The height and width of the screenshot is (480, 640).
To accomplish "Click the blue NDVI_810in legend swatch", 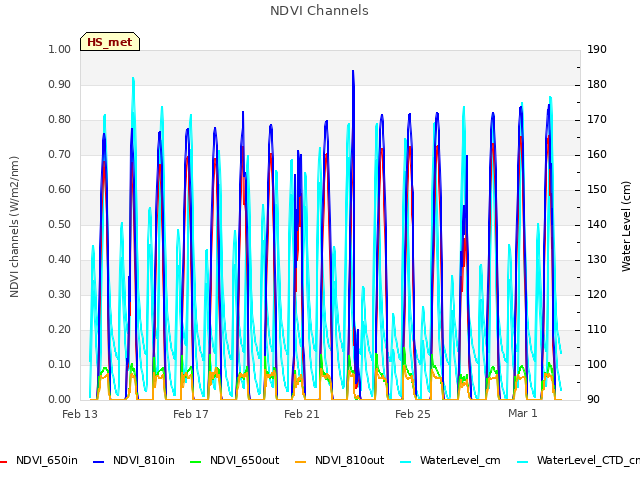I will click(99, 462).
